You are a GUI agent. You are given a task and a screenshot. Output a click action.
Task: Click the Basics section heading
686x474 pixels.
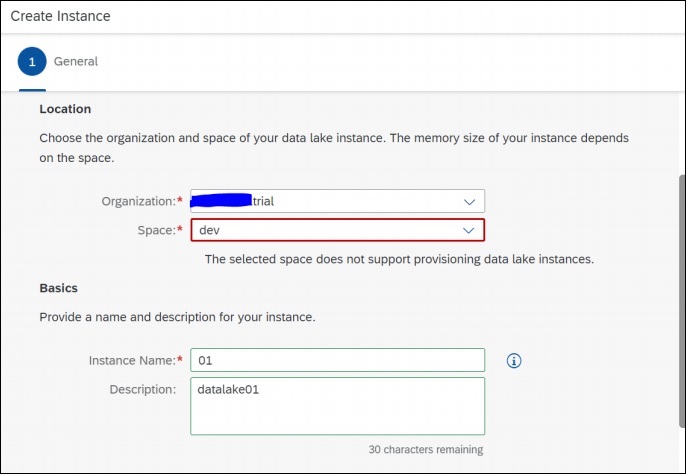(x=59, y=288)
